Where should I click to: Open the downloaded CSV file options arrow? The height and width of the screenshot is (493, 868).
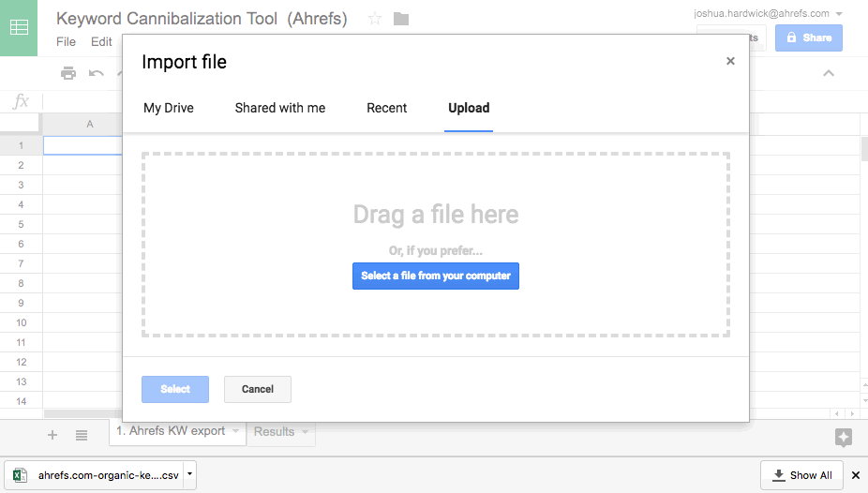(x=190, y=474)
